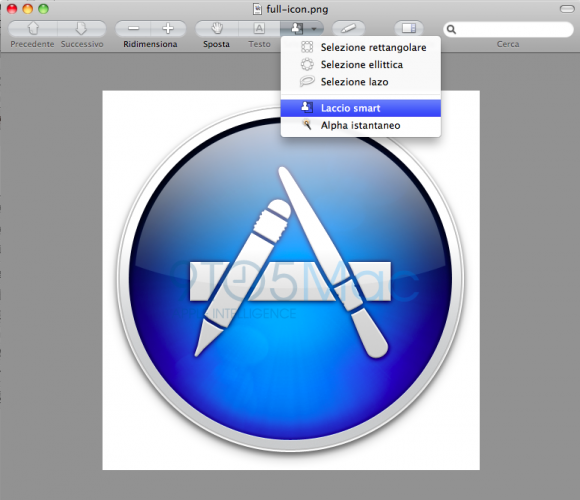Image resolution: width=580 pixels, height=500 pixels.
Task: Click the elliptical selection icon in menu
Action: (x=307, y=64)
